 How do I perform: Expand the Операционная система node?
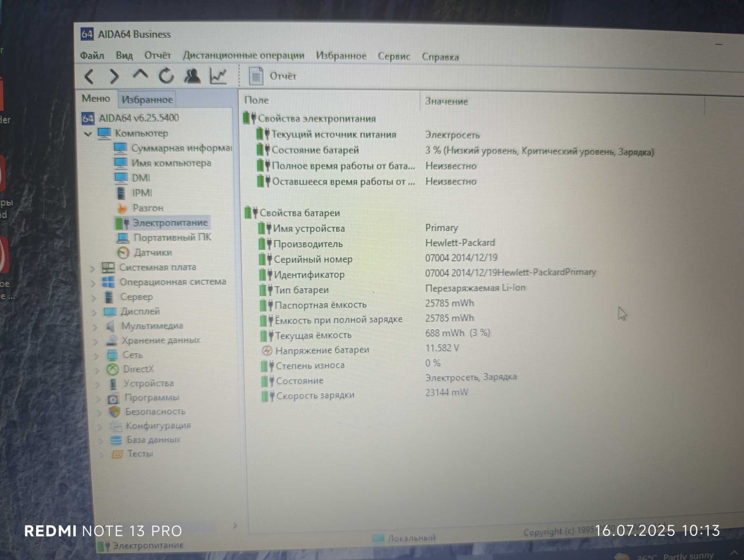[x=93, y=283]
